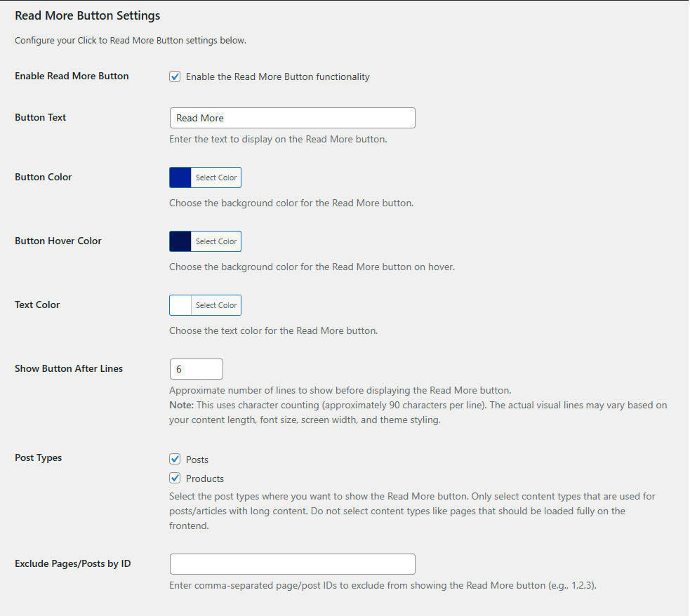Viewport: 690px width, 616px height.
Task: Click the Read More Button Settings heading
Action: pos(87,15)
